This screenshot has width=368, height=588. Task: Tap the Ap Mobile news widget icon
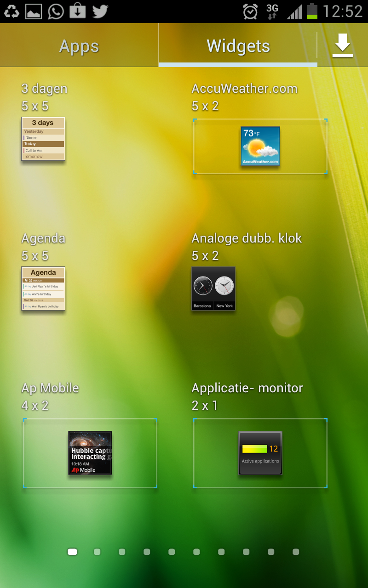click(90, 453)
